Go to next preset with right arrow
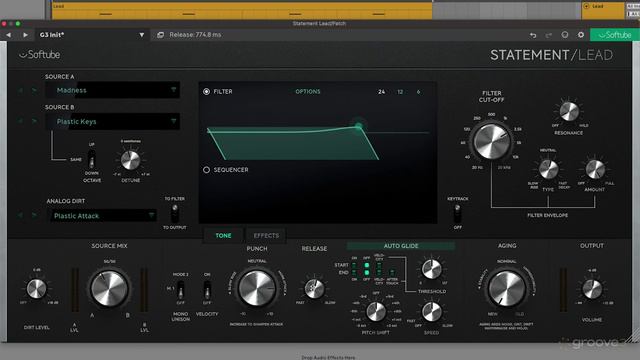Image resolution: width=640 pixels, height=360 pixels. point(25,35)
